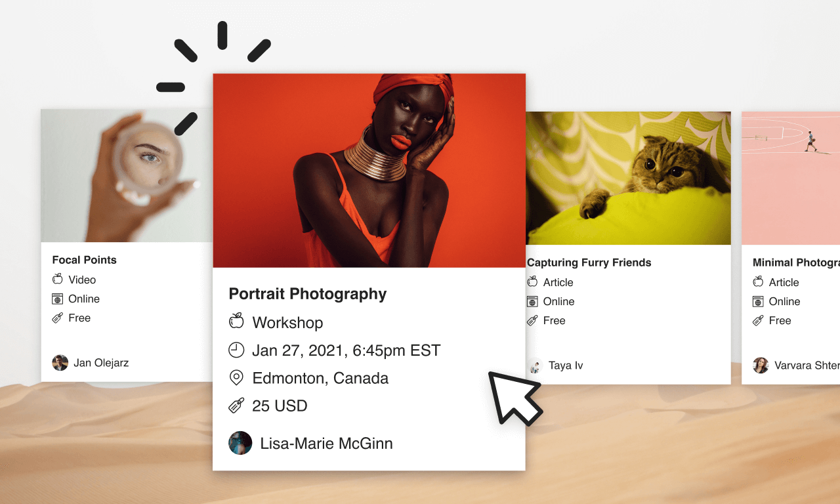
Task: Select the red portrait model photo
Action: click(369, 171)
